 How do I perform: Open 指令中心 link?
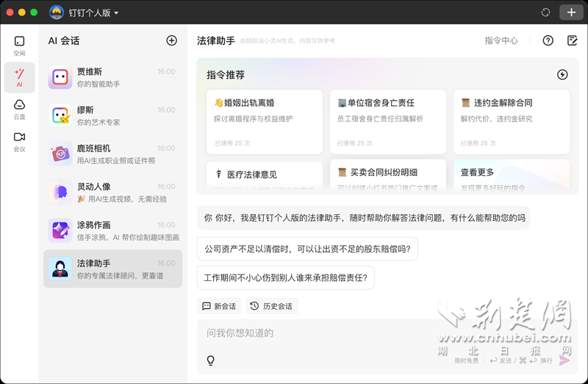[x=501, y=40]
